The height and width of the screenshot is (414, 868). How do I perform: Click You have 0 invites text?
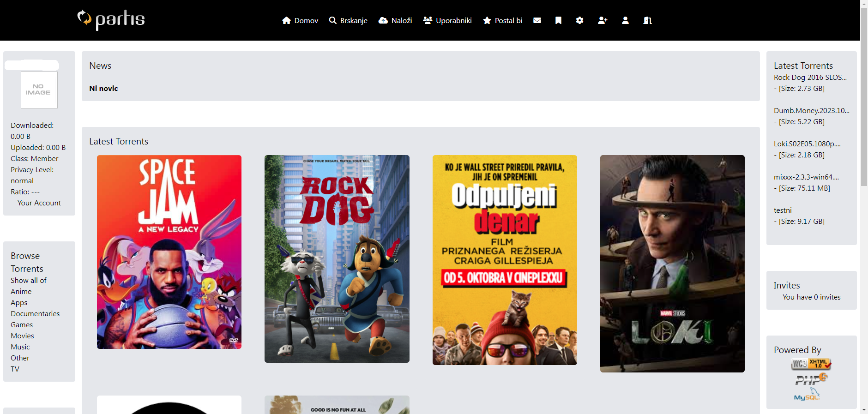(812, 297)
